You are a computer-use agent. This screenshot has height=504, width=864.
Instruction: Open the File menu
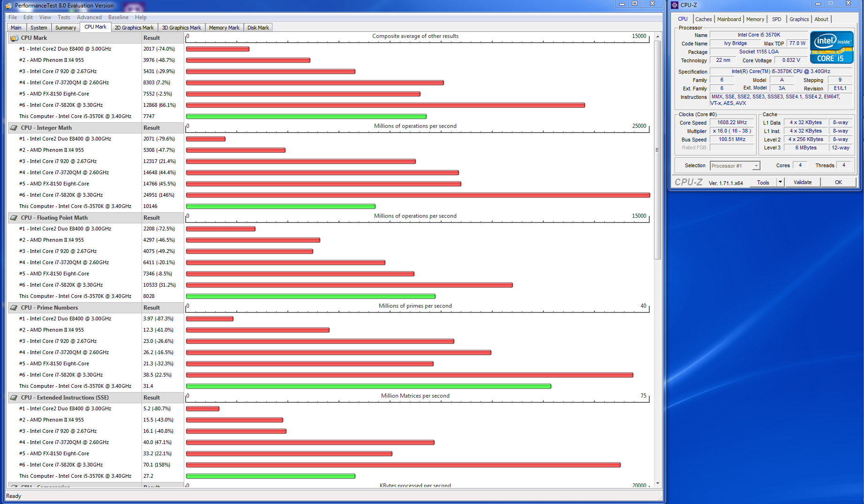tap(13, 17)
